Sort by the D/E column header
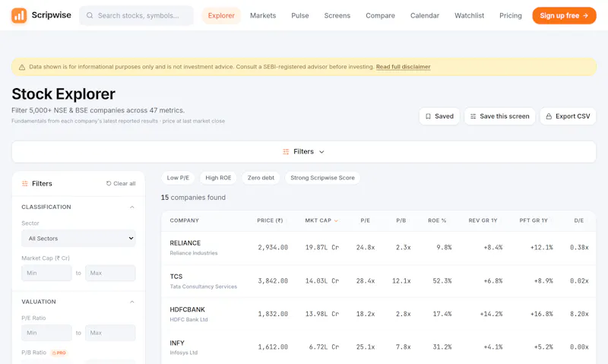 (x=579, y=220)
